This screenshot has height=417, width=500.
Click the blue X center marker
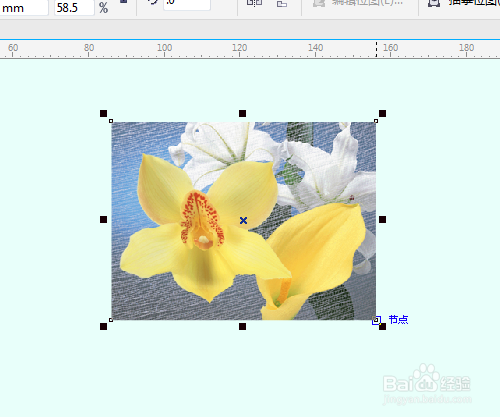[243, 220]
